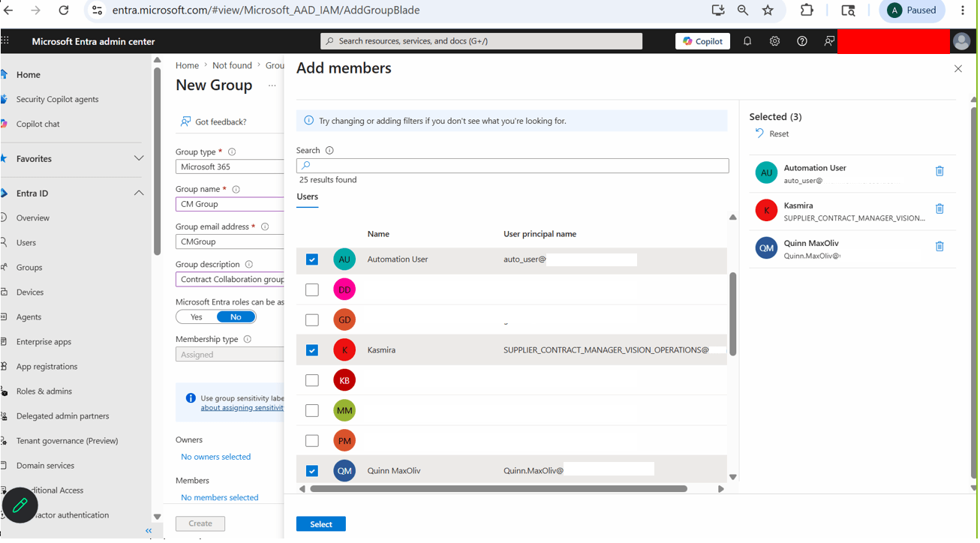Open Roles & admins in the sidebar
The image size is (980, 543).
(x=44, y=391)
